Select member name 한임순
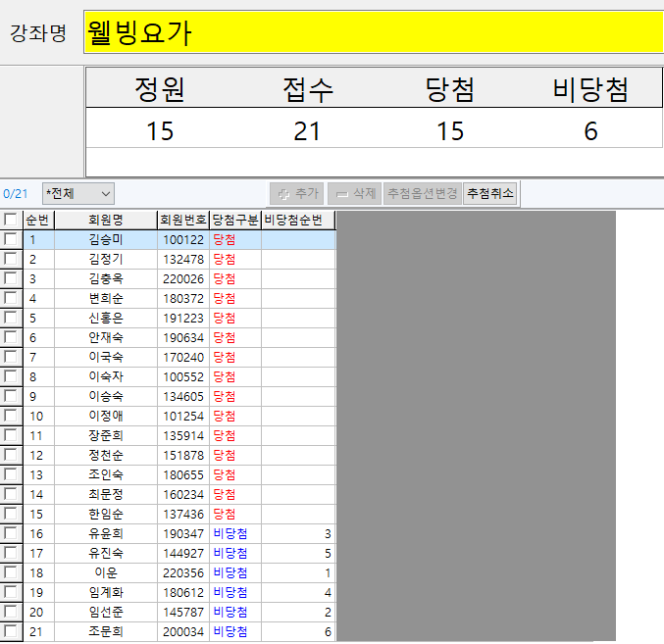The width and height of the screenshot is (664, 644). coord(106,514)
